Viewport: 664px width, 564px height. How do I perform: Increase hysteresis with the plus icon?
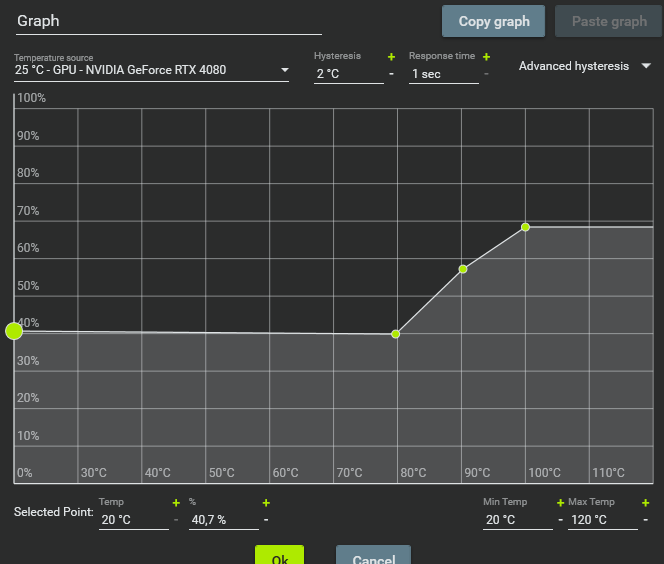point(391,57)
